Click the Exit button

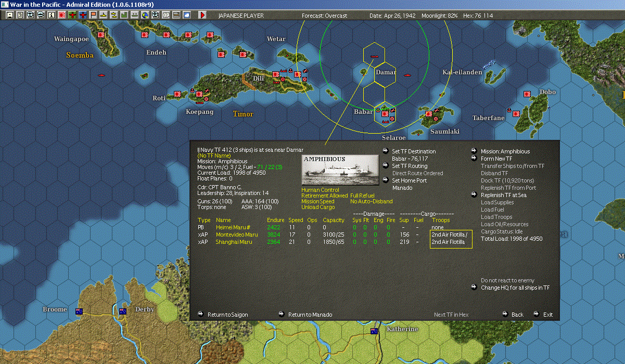548,315
